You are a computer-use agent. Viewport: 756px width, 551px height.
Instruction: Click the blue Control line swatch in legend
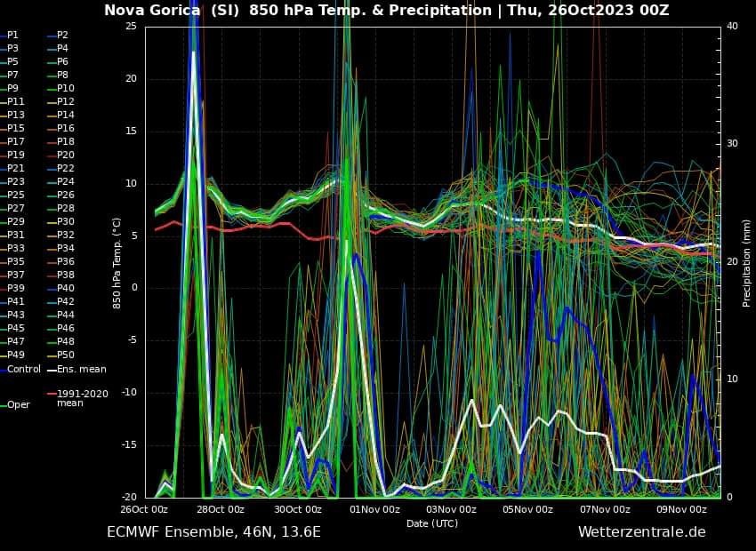pyautogui.click(x=3, y=369)
